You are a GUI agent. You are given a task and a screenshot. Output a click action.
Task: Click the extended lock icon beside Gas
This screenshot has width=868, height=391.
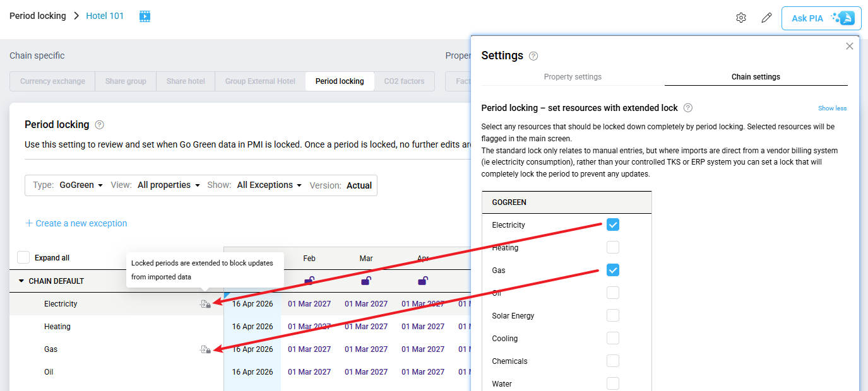point(205,349)
